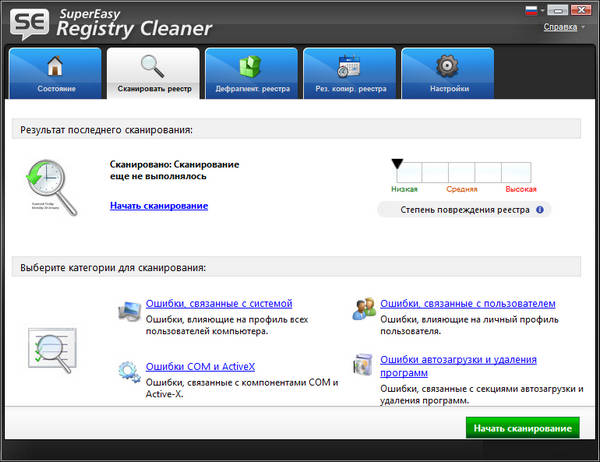Click the SE SuperEasy logo icon
The width and height of the screenshot is (600, 462).
pyautogui.click(x=30, y=23)
